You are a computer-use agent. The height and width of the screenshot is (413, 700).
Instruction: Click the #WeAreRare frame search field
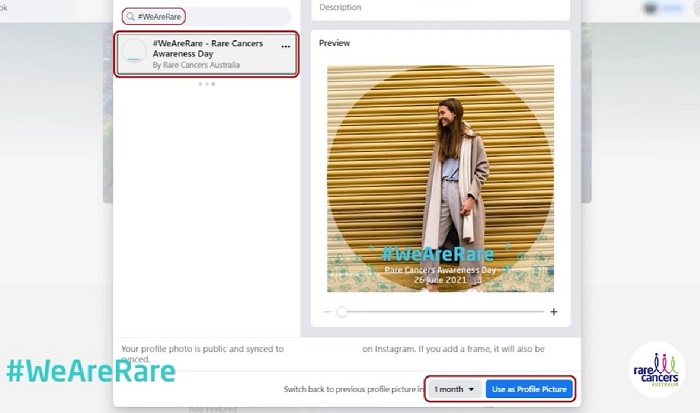pos(207,17)
